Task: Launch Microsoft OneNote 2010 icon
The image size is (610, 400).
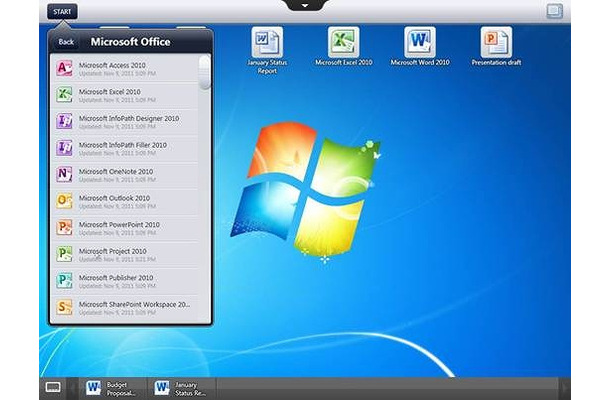Action: point(64,174)
